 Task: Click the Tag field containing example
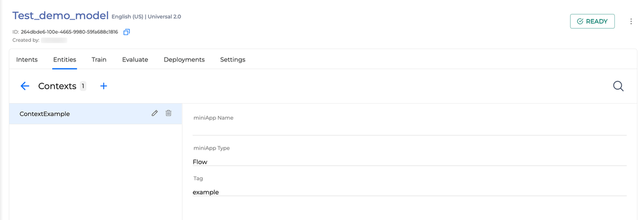(x=409, y=192)
